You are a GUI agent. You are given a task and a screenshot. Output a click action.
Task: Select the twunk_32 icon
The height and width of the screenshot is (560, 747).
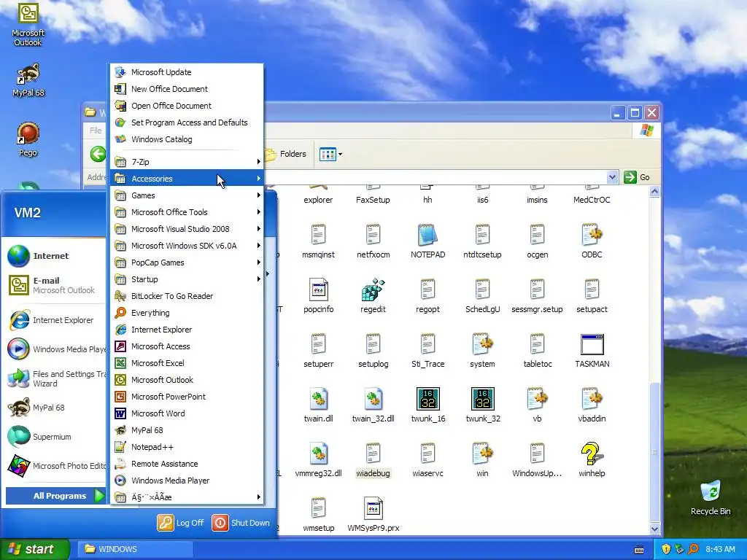483,399
